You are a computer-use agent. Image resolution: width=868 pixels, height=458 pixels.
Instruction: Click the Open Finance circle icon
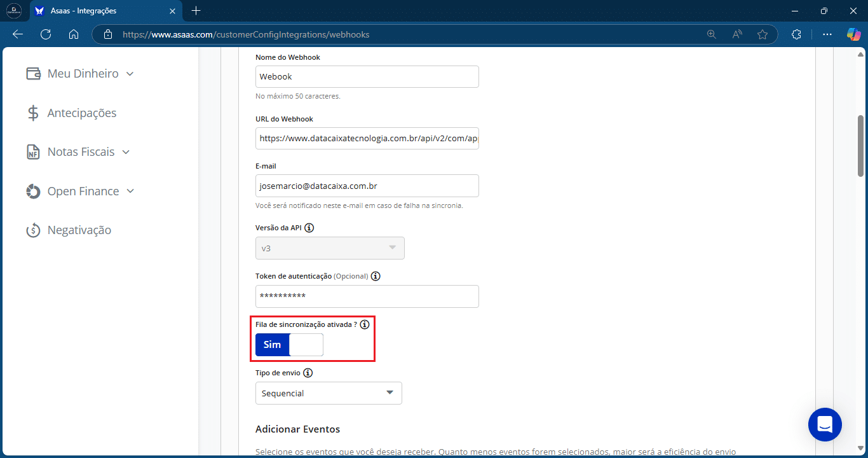(x=34, y=191)
